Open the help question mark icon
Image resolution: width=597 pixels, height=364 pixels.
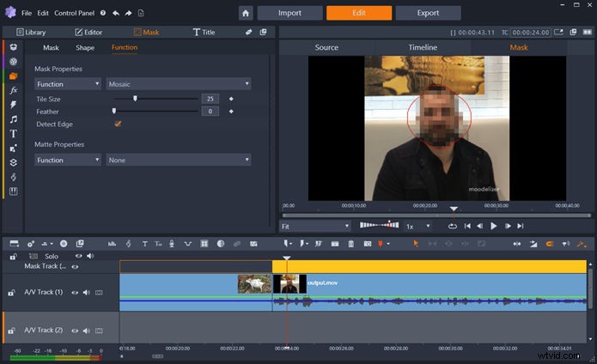103,13
